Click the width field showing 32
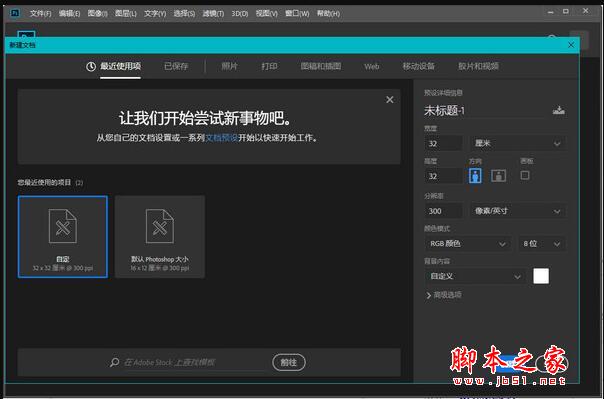The width and height of the screenshot is (604, 399). pos(443,143)
